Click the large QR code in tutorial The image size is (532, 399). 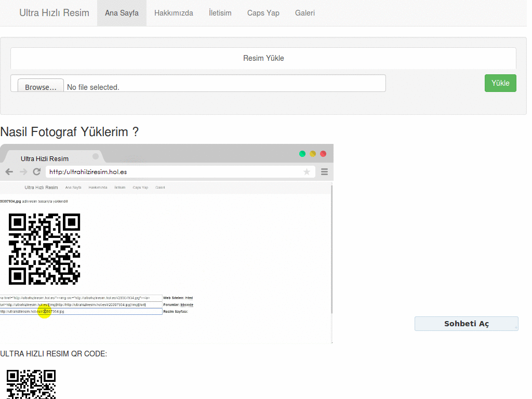(x=44, y=249)
